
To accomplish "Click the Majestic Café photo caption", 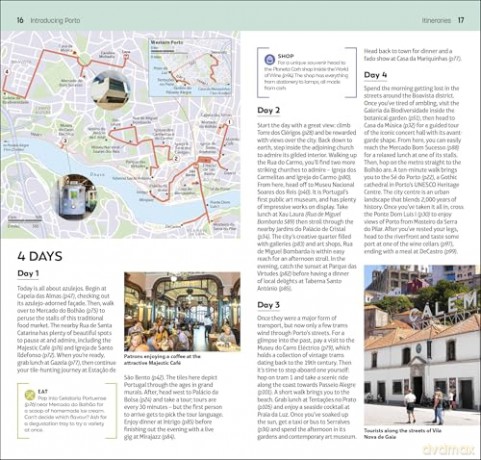I will click(162, 360).
